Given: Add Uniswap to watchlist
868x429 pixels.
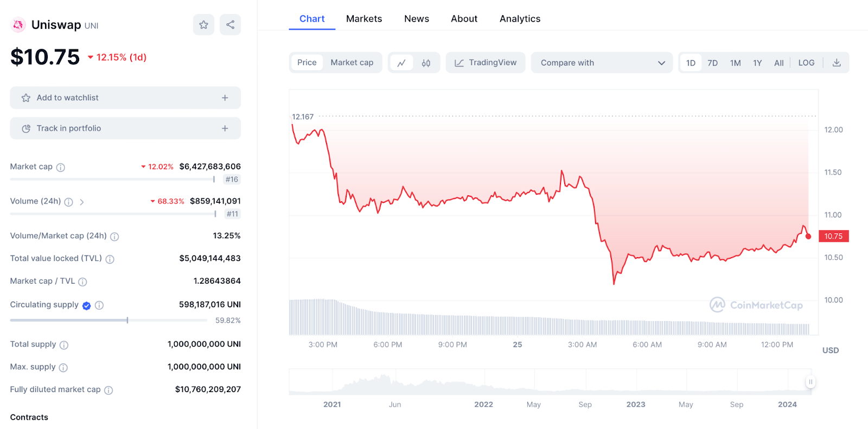Looking at the screenshot, I should pos(125,98).
